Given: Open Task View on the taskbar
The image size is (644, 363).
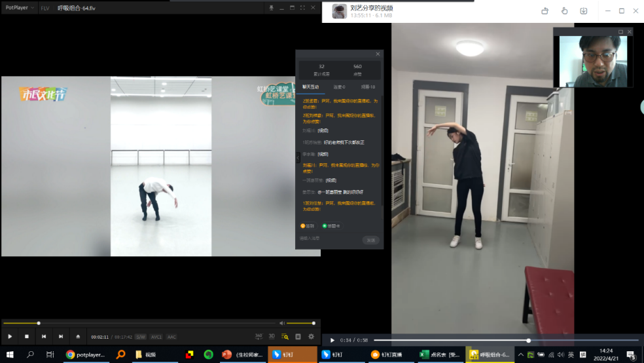Looking at the screenshot, I should click(x=50, y=354).
